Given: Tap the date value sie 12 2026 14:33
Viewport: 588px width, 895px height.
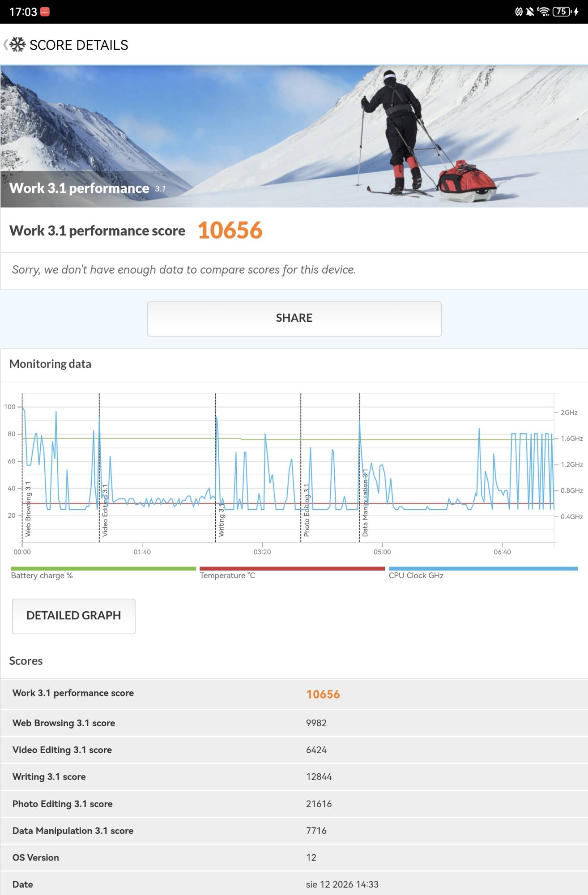Looking at the screenshot, I should click(x=342, y=884).
